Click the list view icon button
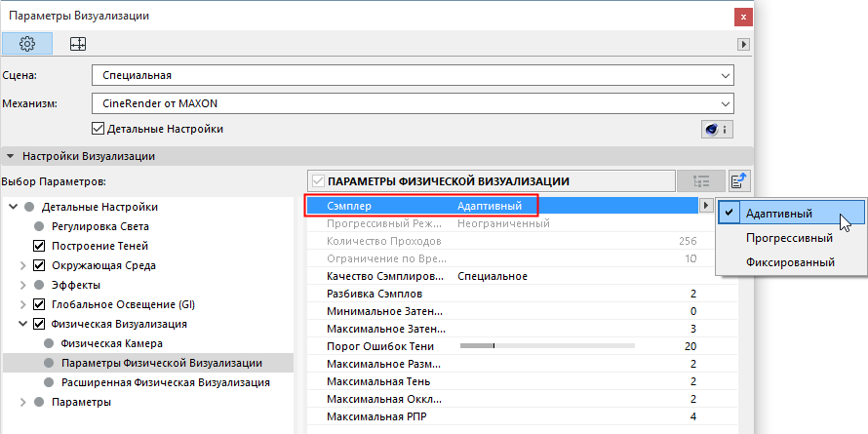The width and height of the screenshot is (868, 434). [x=701, y=181]
